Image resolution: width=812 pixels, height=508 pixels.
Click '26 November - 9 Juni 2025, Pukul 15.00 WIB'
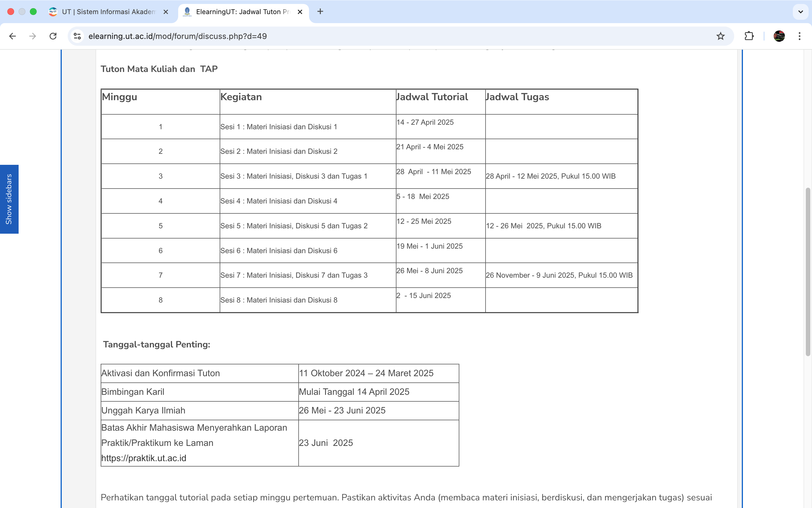559,275
